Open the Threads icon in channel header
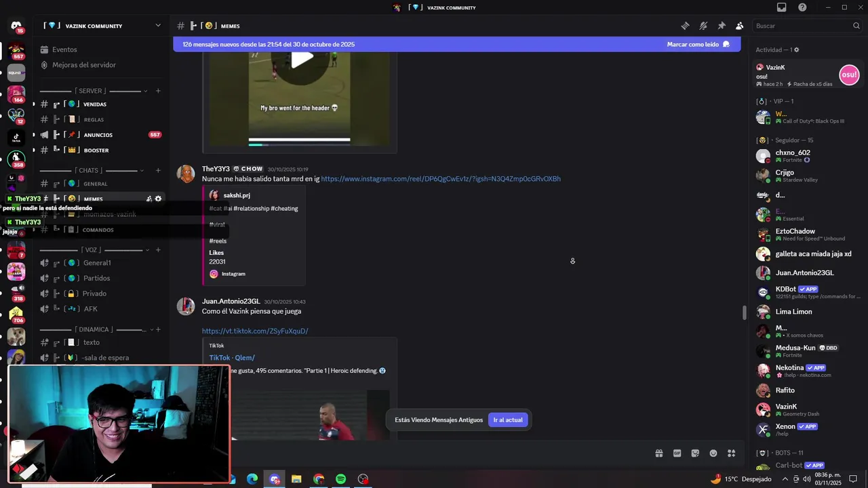Image resolution: width=868 pixels, height=488 pixels. [686, 26]
